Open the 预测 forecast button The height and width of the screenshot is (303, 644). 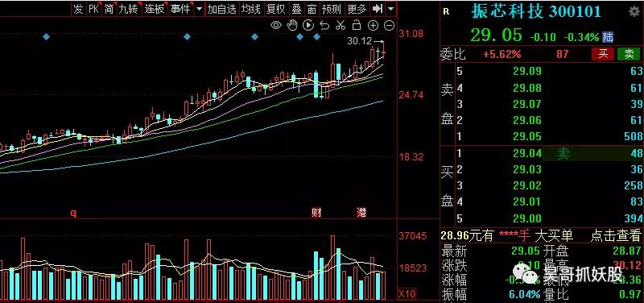(332, 9)
